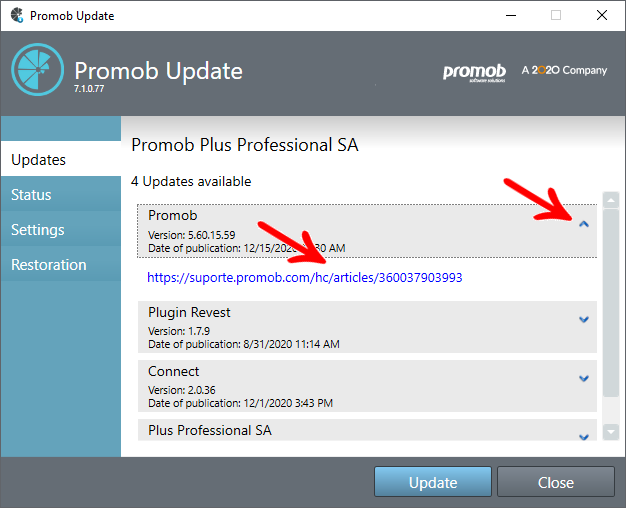Click the '4 Updates available' text
Viewport: 626px width, 508px height.
pos(191,181)
